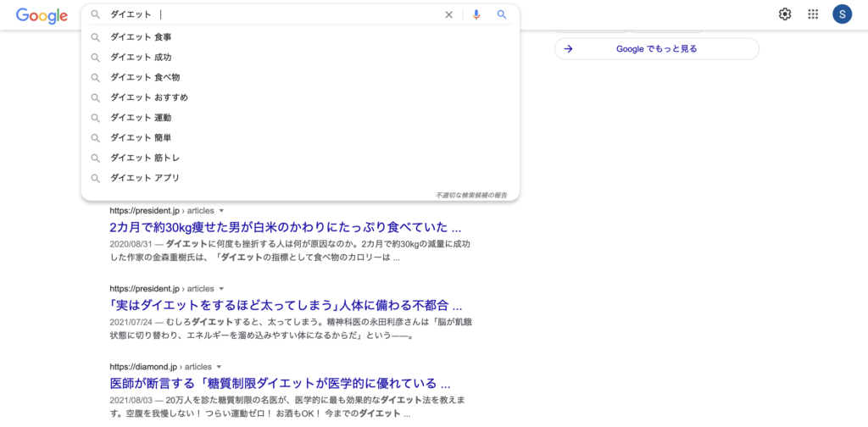Screen dimensions: 868x427
Task: Open the account avatar labeled S
Action: point(842,14)
